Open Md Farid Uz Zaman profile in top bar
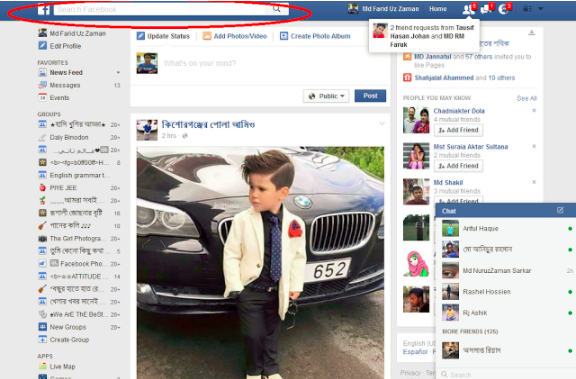The width and height of the screenshot is (576, 379). coord(383,9)
